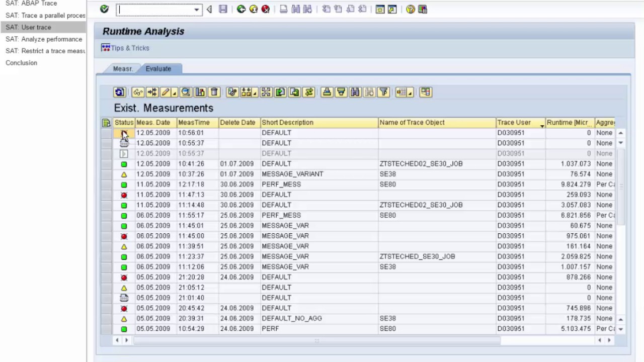644x362 pixels.
Task: Click the horizontal scrollbar's far-left arrow
Action: (x=117, y=340)
